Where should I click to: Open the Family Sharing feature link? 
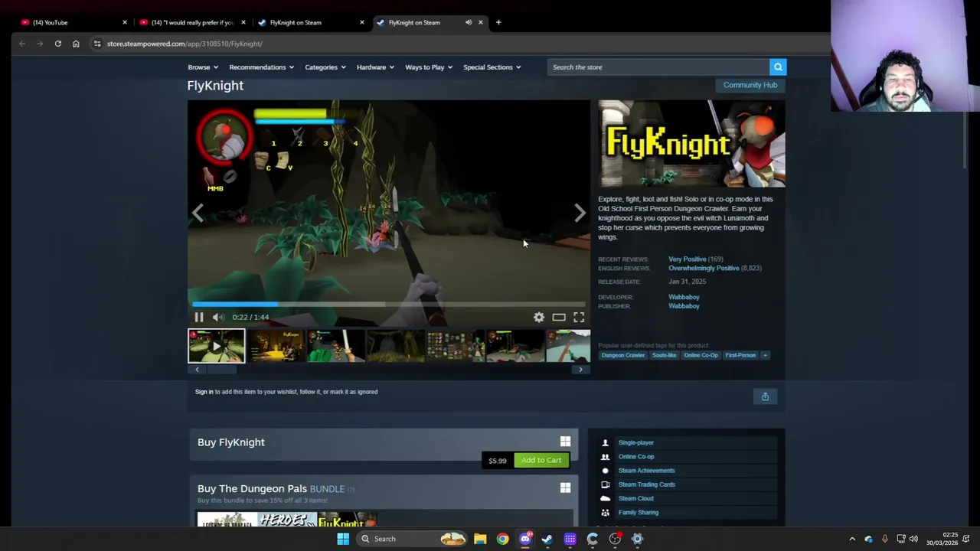pos(639,513)
